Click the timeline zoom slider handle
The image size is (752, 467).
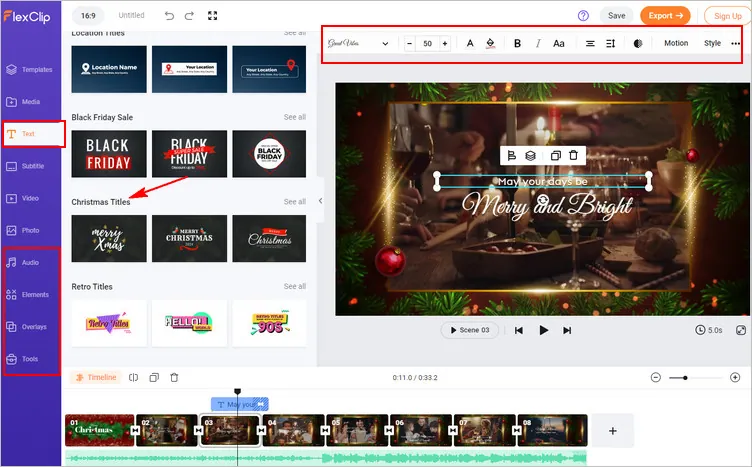[685, 378]
